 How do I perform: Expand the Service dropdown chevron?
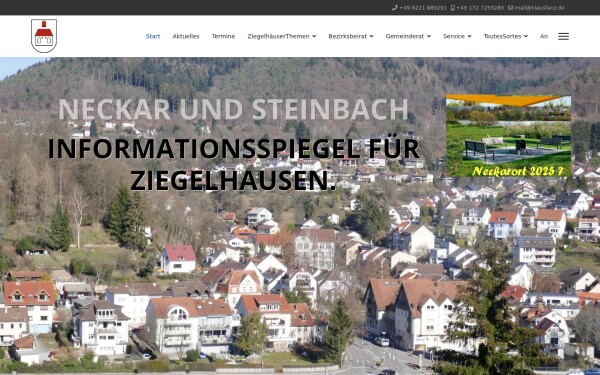point(470,36)
